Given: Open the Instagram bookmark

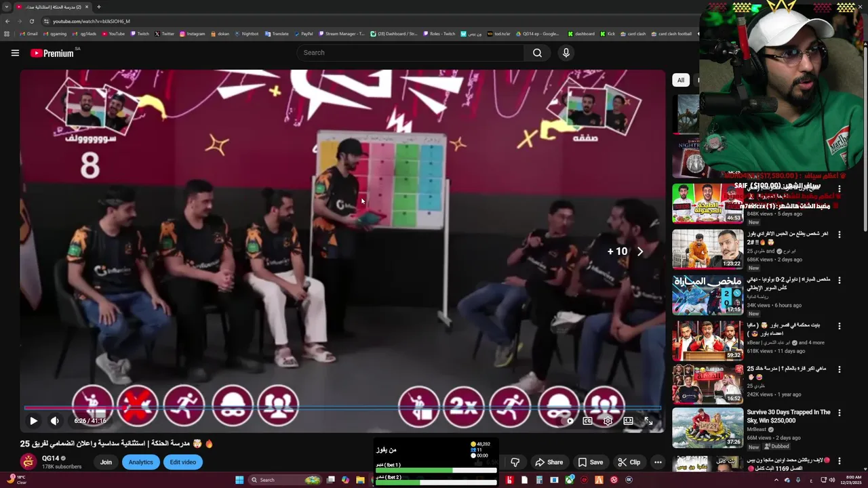Looking at the screenshot, I should pos(192,33).
